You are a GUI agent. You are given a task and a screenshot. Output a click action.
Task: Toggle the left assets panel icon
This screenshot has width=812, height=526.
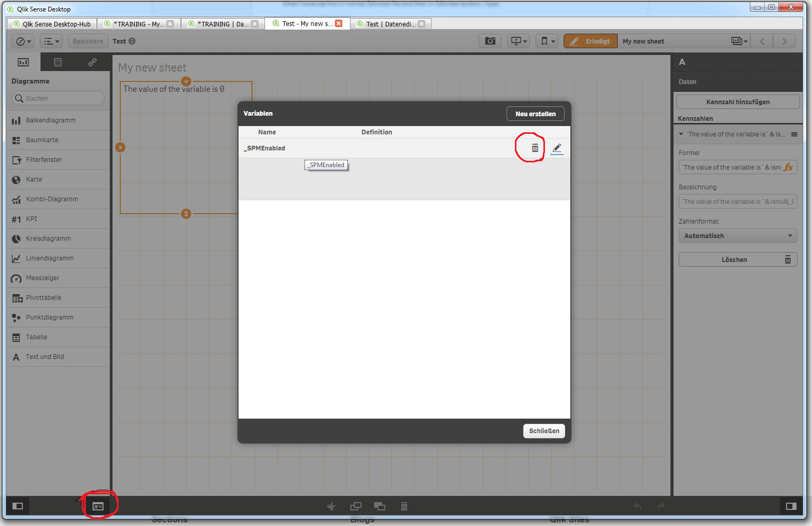[18, 506]
